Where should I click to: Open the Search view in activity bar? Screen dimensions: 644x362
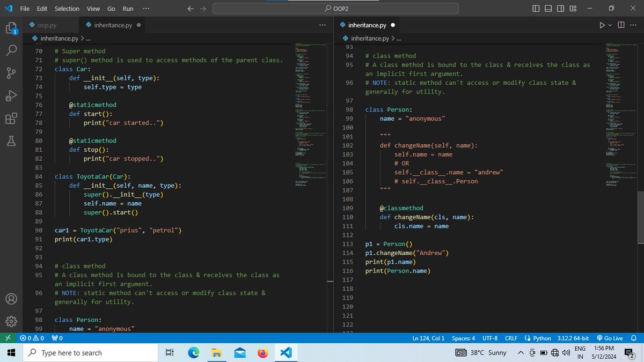tap(12, 50)
